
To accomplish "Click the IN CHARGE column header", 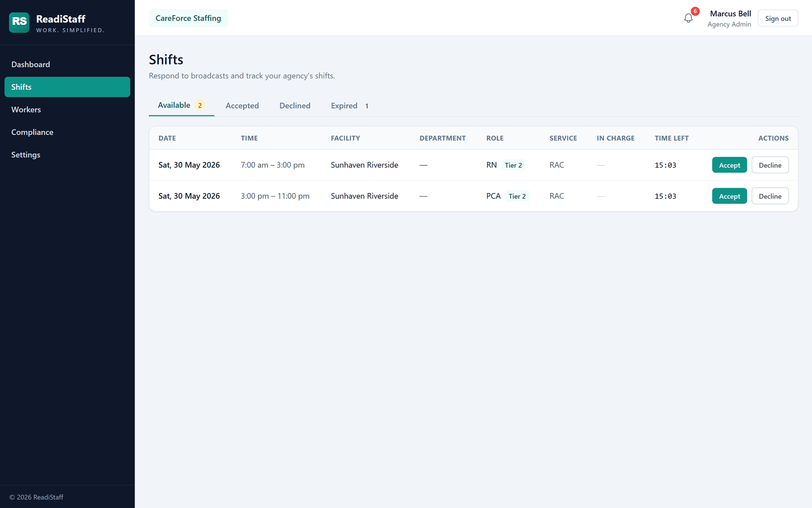I will tap(615, 138).
